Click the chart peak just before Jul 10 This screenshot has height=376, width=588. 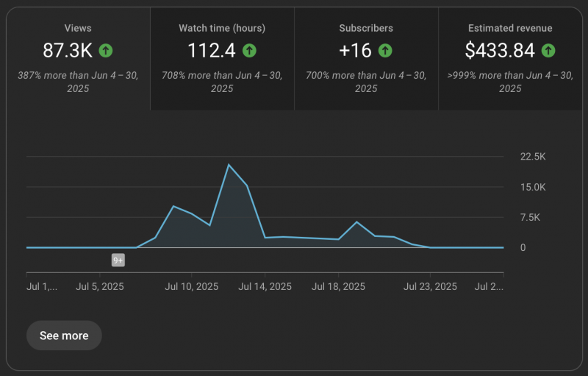173,206
